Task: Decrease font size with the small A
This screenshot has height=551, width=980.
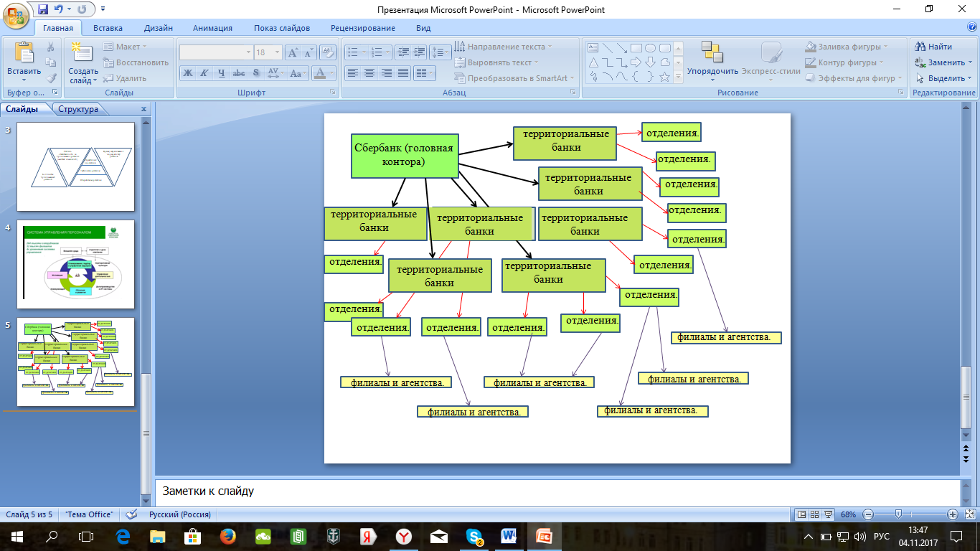Action: tap(308, 52)
